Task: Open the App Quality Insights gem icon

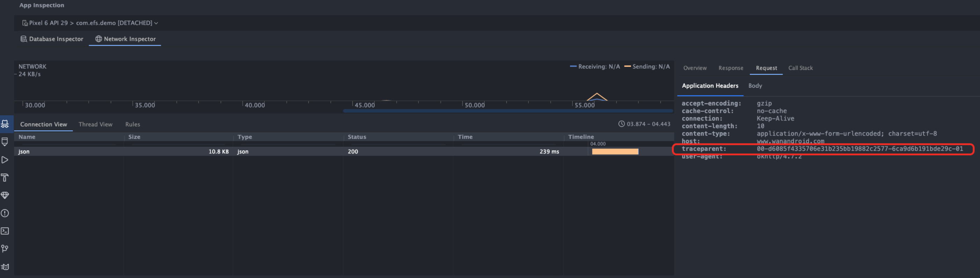Action: (x=5, y=196)
